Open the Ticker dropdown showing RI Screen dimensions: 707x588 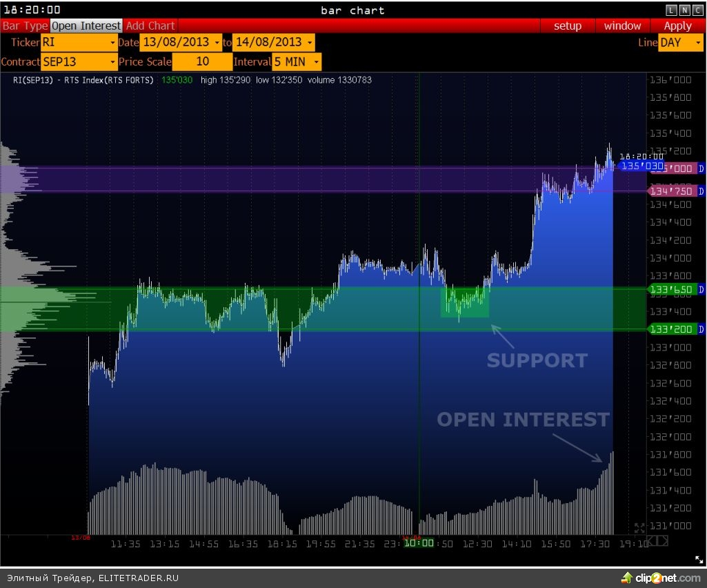(79, 43)
